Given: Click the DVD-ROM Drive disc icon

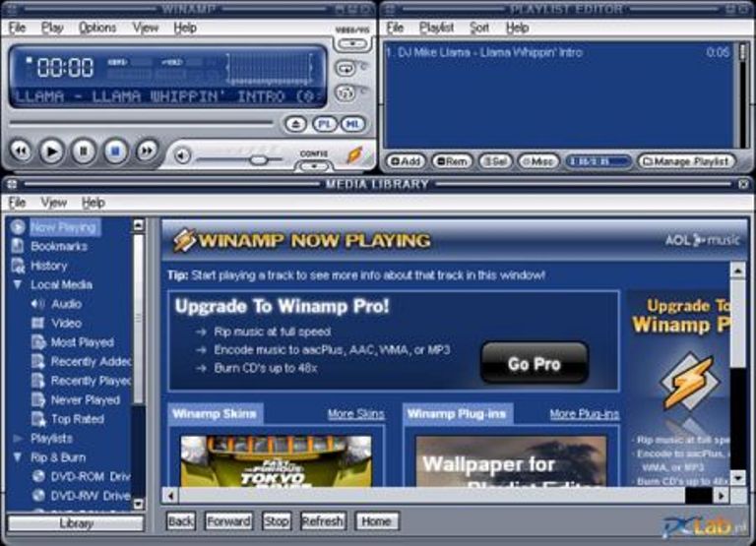Looking at the screenshot, I should coord(38,476).
